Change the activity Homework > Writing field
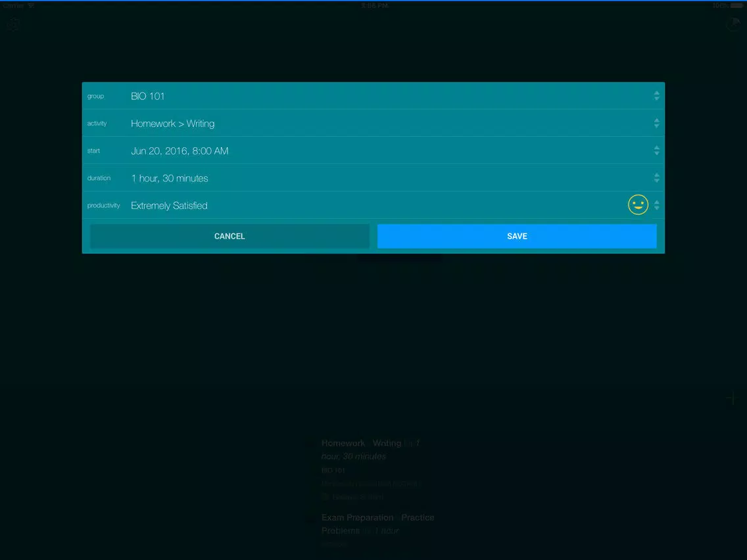Image resolution: width=747 pixels, height=560 pixels. [x=373, y=124]
